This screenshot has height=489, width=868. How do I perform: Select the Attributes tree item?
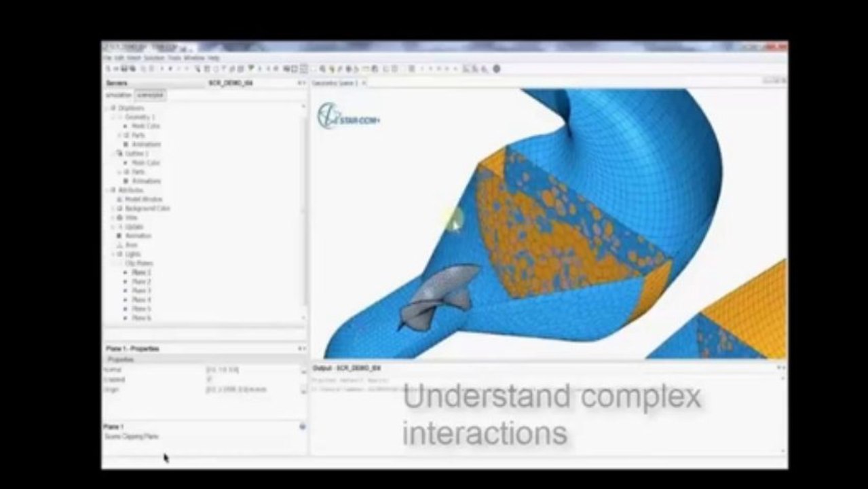click(x=130, y=190)
